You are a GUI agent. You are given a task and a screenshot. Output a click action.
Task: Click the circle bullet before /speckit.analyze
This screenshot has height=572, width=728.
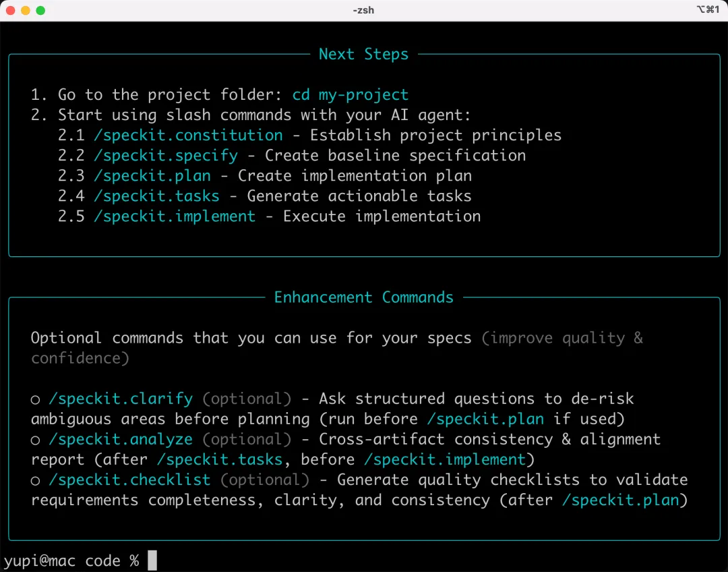36,440
